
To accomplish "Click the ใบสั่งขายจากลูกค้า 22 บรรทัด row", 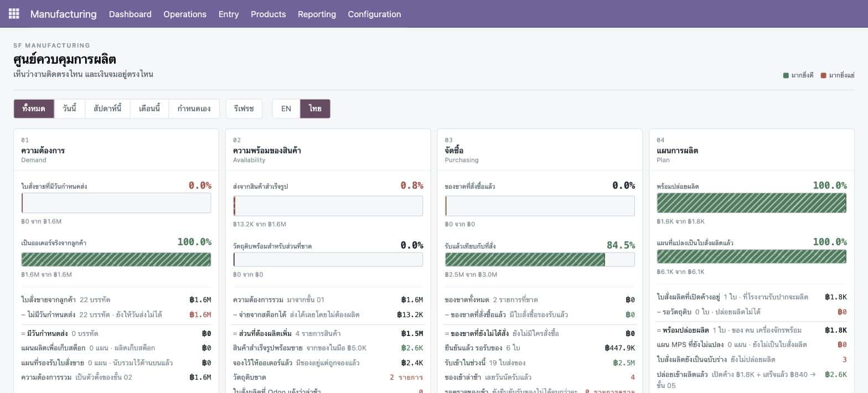I will click(x=116, y=300).
